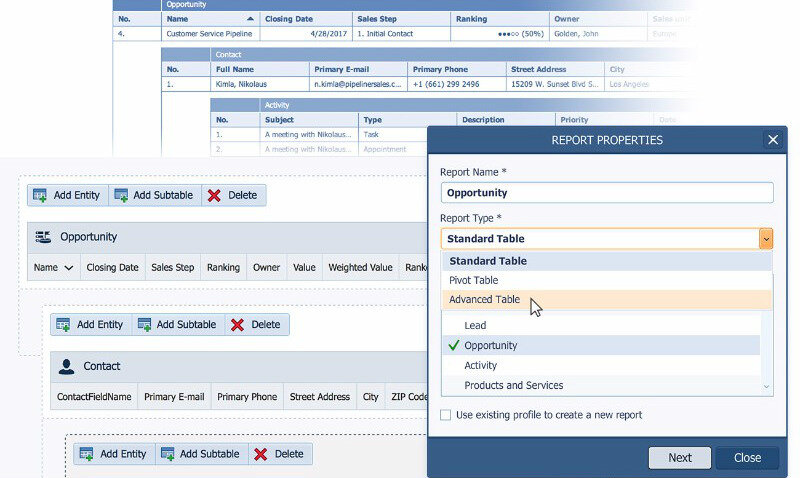800x478 pixels.
Task: Click red Delete icon above Opportunity section
Action: (x=214, y=195)
